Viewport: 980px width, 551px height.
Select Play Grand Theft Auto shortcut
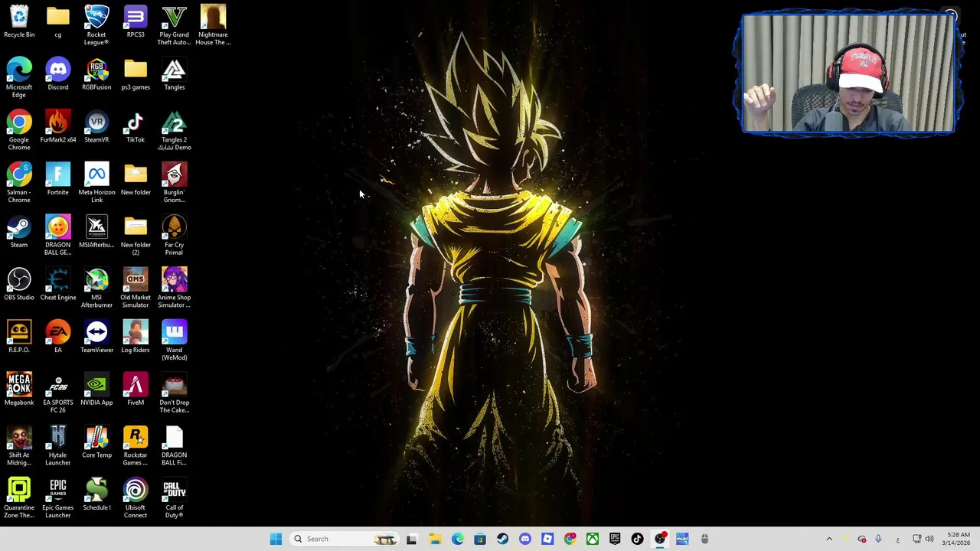pyautogui.click(x=174, y=24)
